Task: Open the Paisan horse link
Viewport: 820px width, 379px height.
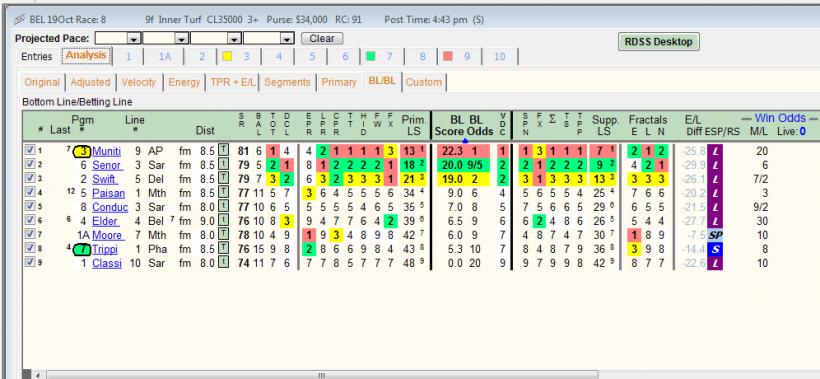Action: pos(108,193)
